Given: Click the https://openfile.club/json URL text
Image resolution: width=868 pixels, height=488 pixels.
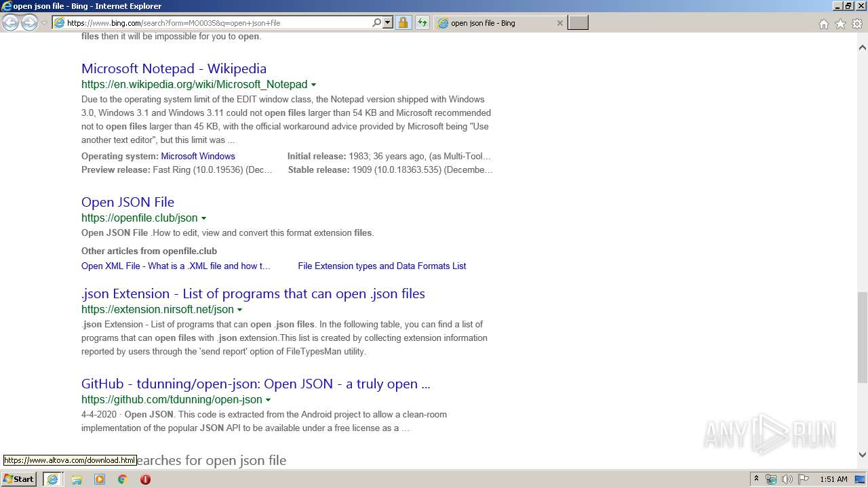Looking at the screenshot, I should [x=139, y=218].
